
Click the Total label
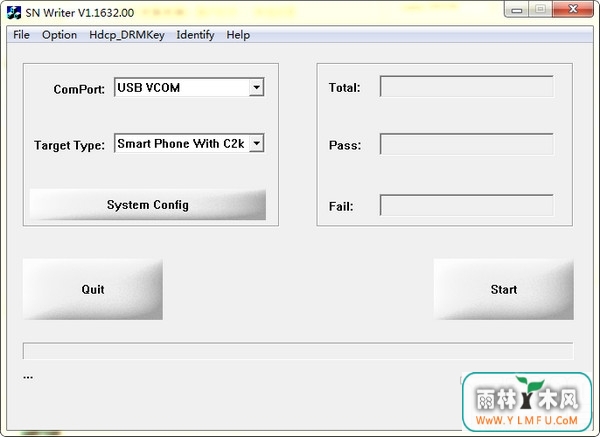tap(344, 88)
